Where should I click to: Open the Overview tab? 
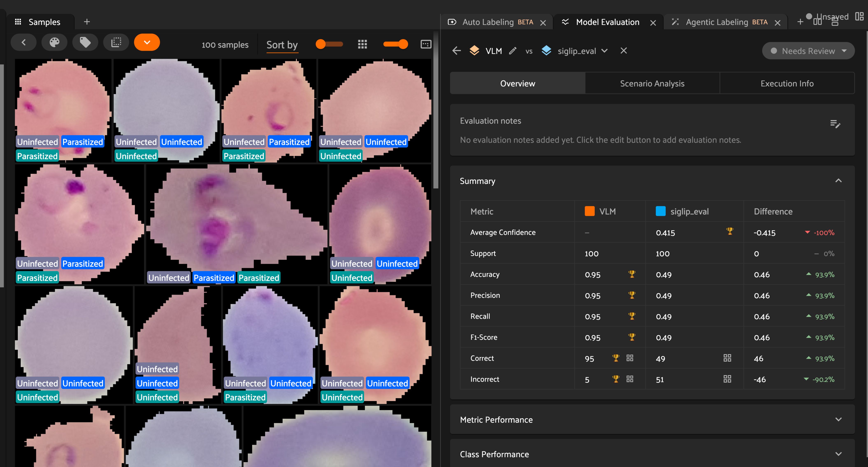tap(518, 83)
